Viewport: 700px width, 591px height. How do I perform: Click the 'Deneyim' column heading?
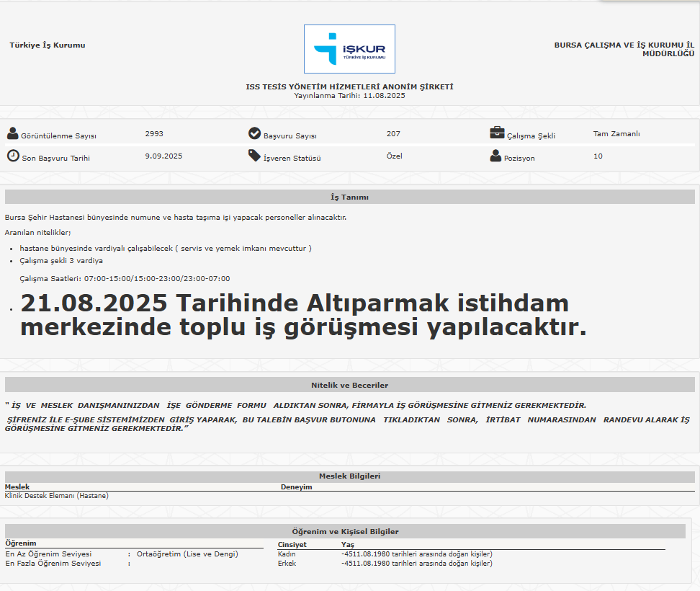coord(297,487)
